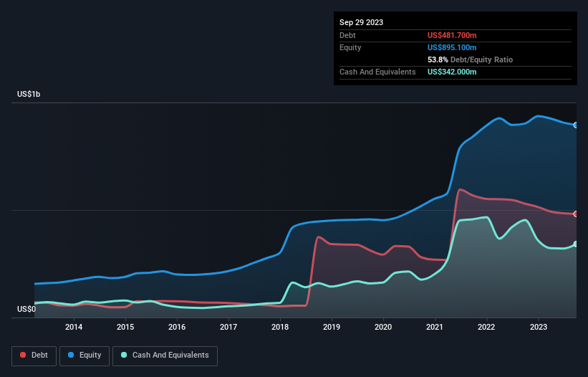Toggle the Equity series legend button

85,355
